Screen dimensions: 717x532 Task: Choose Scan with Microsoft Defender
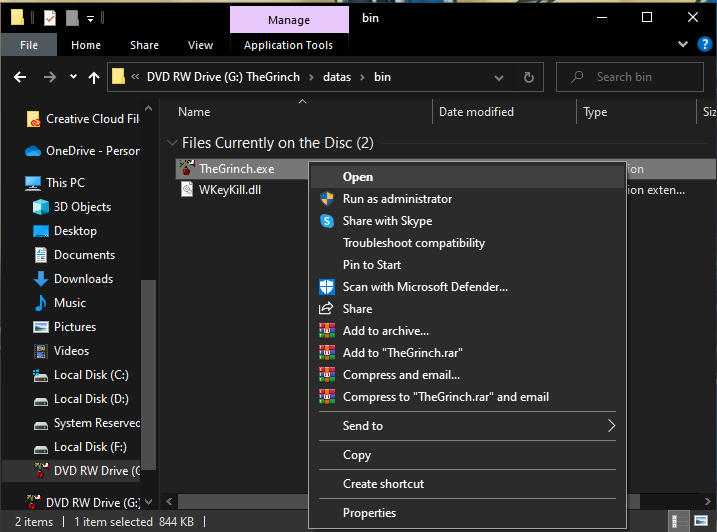[x=467, y=287]
